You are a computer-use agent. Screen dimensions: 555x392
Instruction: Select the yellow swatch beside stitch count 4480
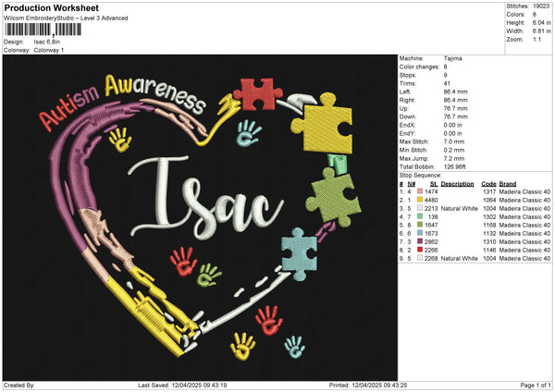420,200
